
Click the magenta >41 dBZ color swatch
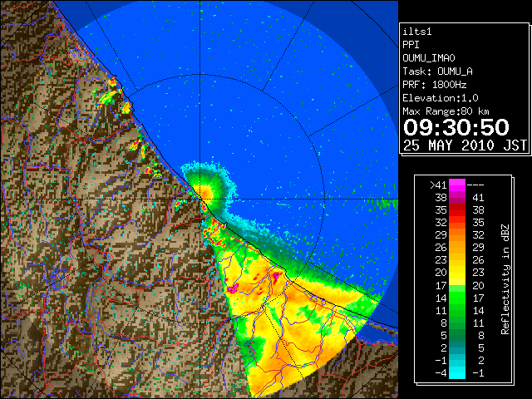point(457,185)
